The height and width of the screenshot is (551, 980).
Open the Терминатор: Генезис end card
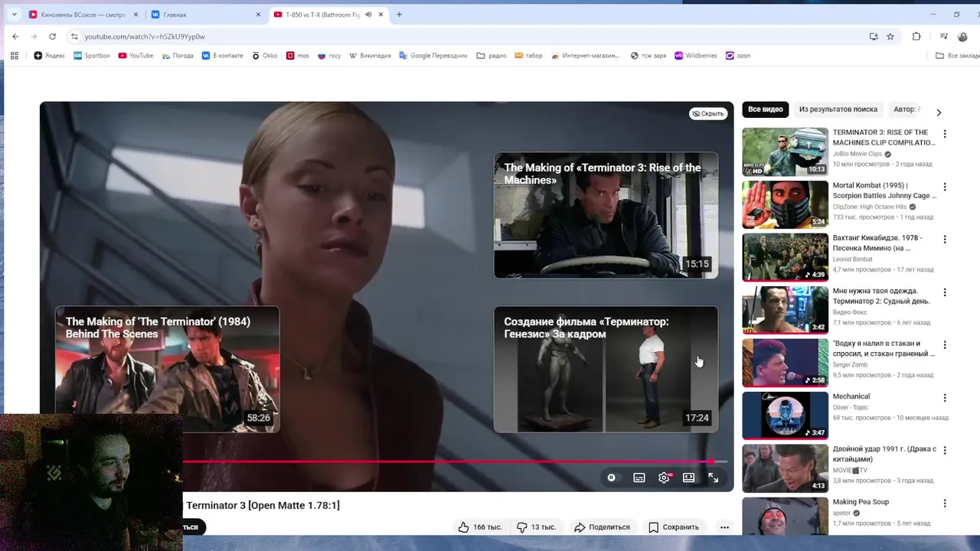point(606,369)
